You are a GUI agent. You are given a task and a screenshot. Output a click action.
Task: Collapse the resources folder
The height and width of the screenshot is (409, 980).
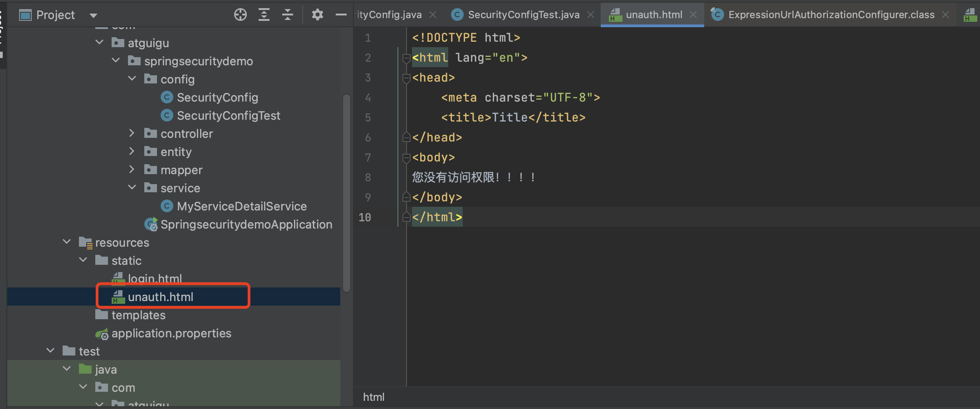click(x=67, y=242)
